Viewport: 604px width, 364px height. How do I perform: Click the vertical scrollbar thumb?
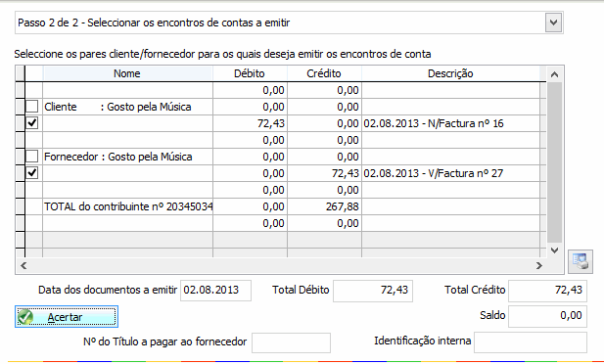click(x=554, y=162)
